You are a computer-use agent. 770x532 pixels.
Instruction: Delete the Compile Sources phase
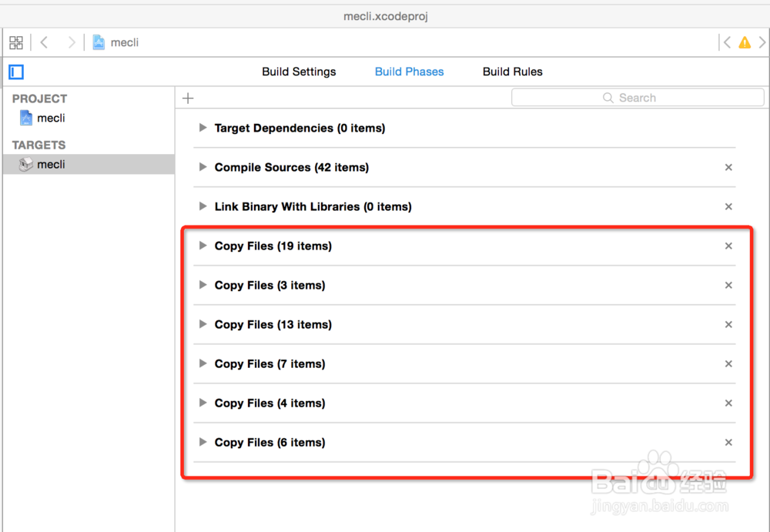point(728,167)
